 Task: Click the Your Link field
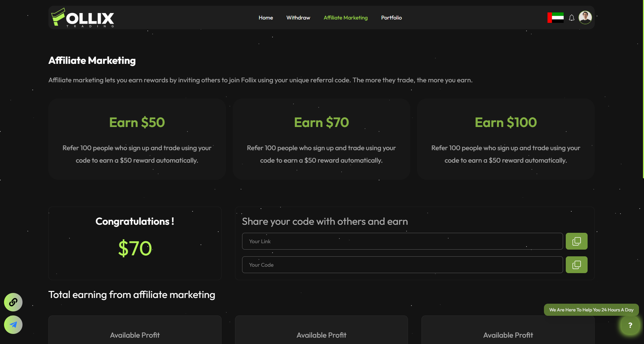coord(402,241)
